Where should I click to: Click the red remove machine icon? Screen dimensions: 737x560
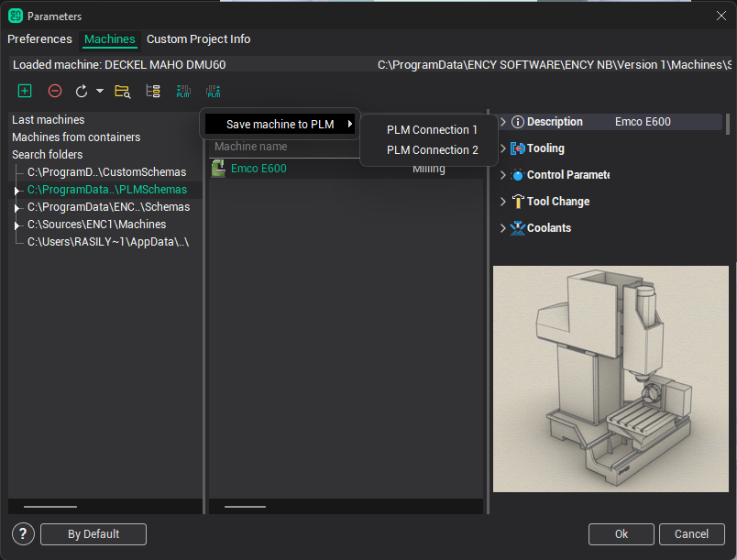(x=55, y=91)
